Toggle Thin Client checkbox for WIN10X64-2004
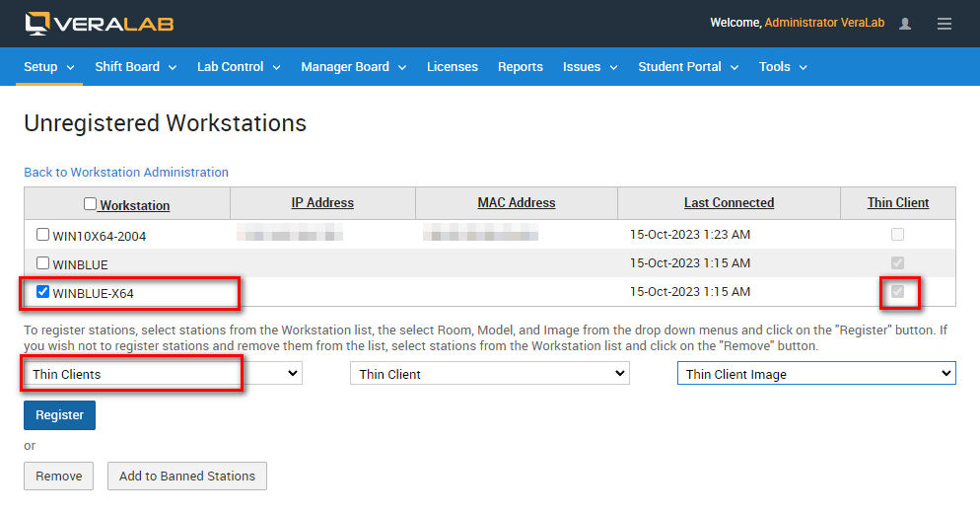 (897, 235)
